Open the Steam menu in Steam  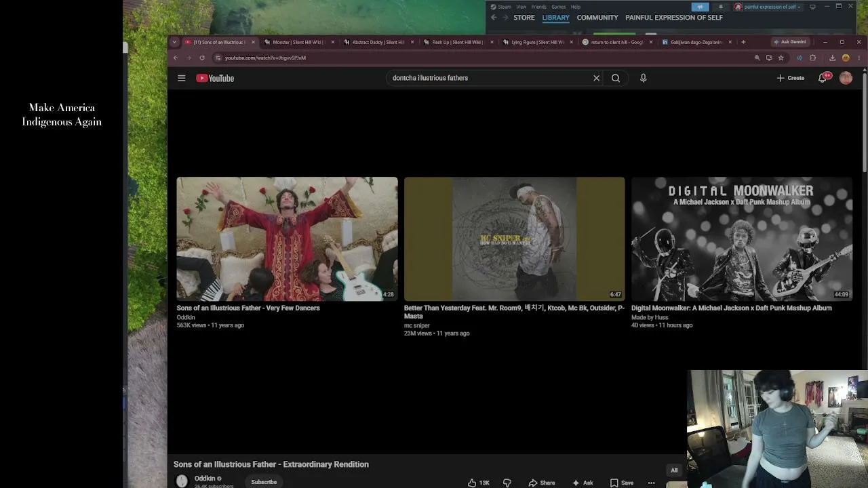pos(504,7)
